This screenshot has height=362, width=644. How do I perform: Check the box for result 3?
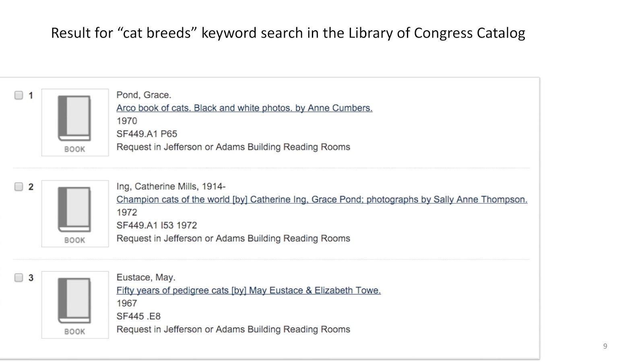click(x=19, y=278)
